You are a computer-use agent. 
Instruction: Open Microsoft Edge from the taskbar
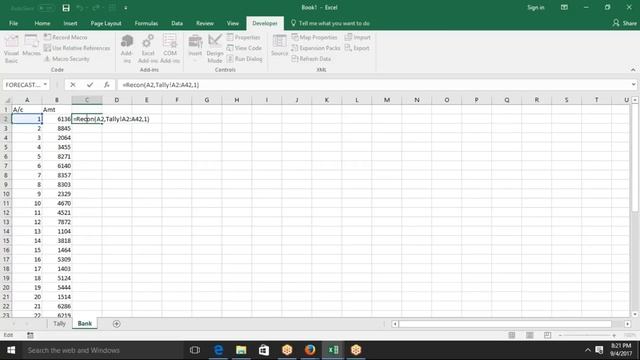click(x=218, y=350)
